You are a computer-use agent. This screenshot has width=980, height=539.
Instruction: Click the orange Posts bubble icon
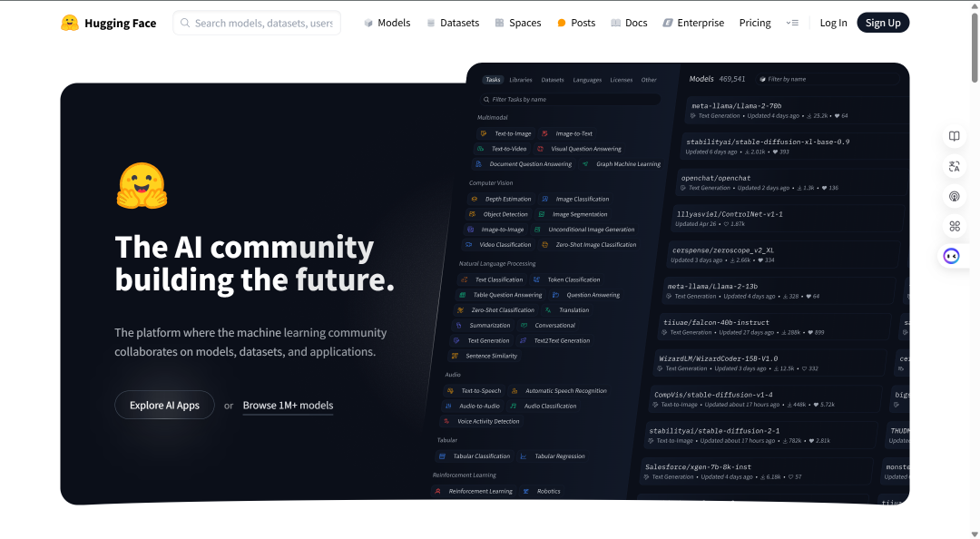tap(562, 23)
